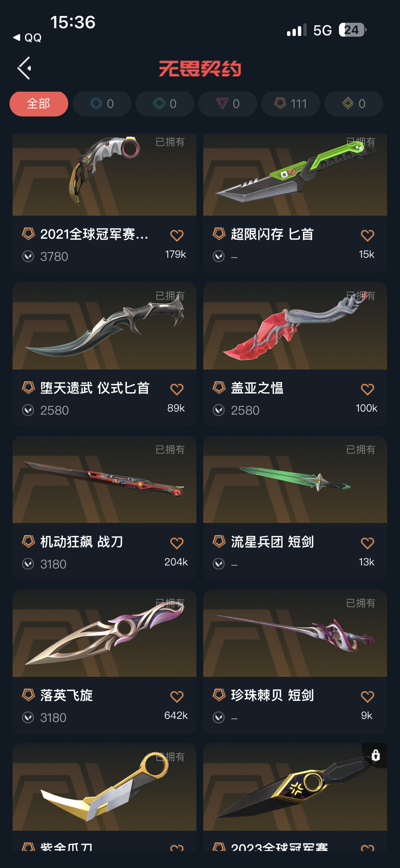Toggle heart icon for 盖亚之愠
Screen dimensions: 400x868
click(x=367, y=389)
